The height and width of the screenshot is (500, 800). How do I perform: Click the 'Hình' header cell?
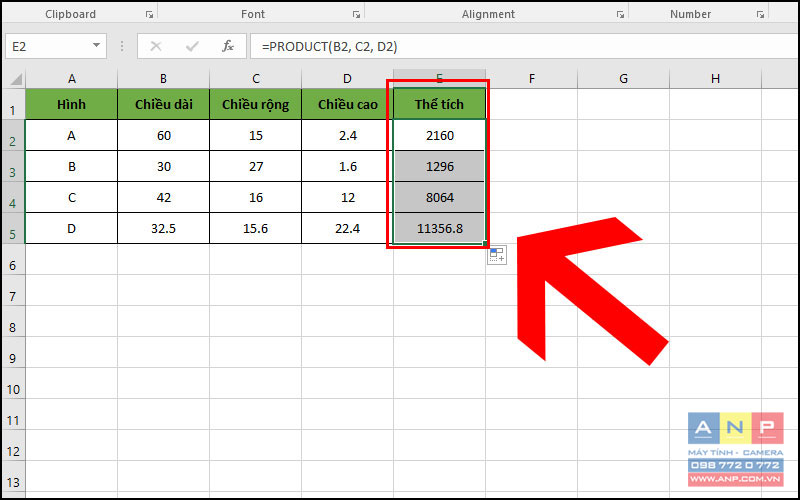(71, 105)
